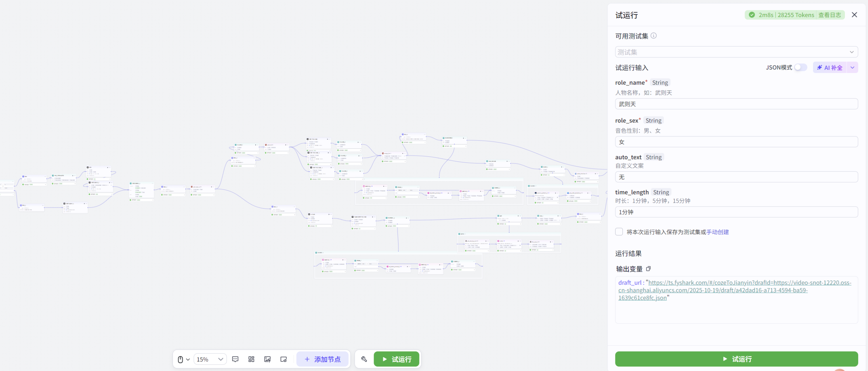The height and width of the screenshot is (371, 868).
Task: Click 查看日志 in the status badge
Action: [829, 15]
